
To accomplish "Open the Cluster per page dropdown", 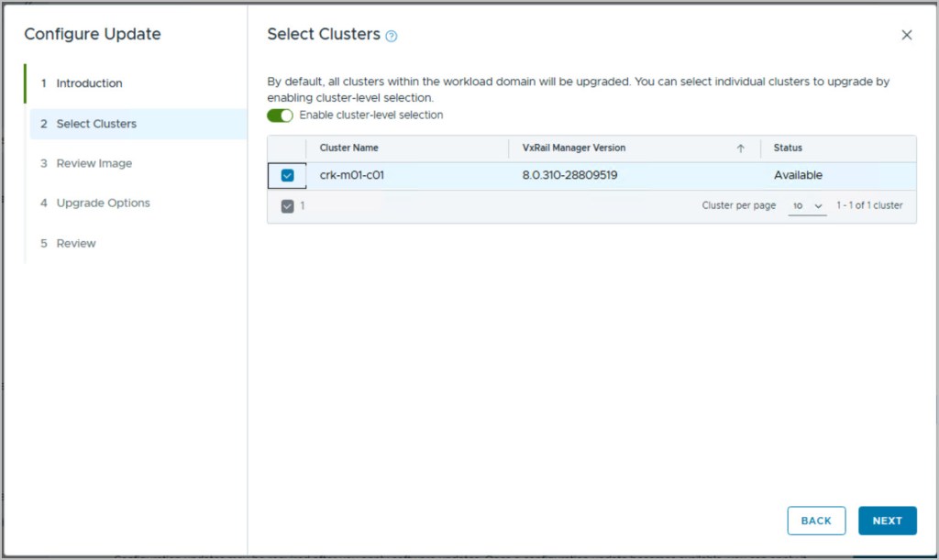I will click(x=807, y=206).
